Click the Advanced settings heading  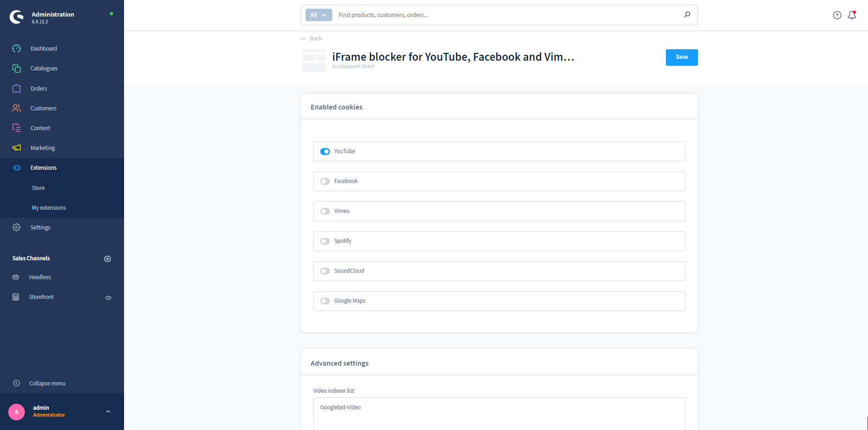pyautogui.click(x=340, y=363)
